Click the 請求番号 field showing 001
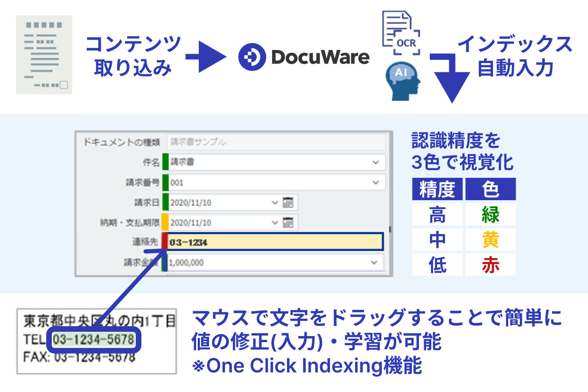 tap(276, 182)
